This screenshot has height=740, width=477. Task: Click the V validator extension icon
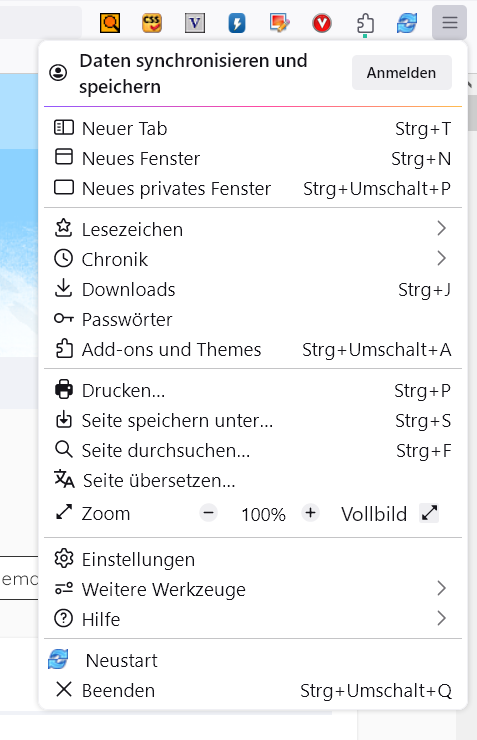coord(195,23)
